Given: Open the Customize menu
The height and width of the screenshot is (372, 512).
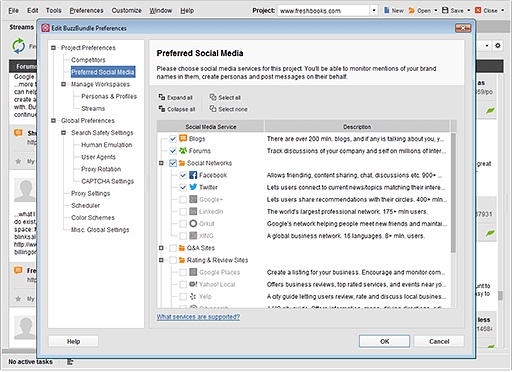Looking at the screenshot, I should [x=126, y=10].
